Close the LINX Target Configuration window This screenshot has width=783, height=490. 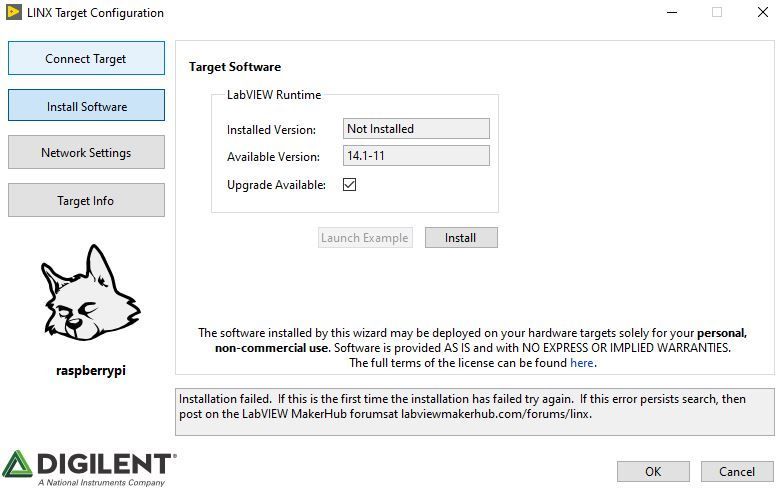[763, 12]
